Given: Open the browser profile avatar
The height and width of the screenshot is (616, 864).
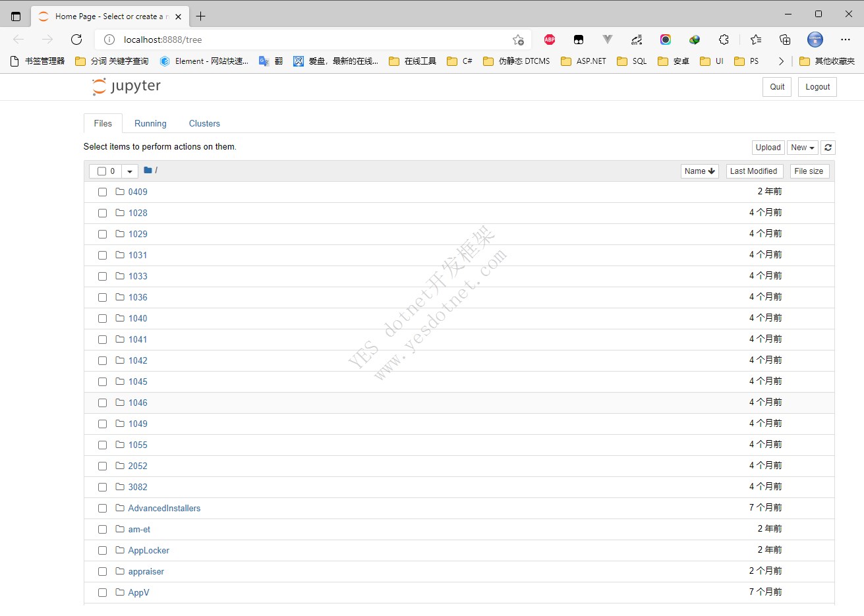Looking at the screenshot, I should click(x=815, y=40).
